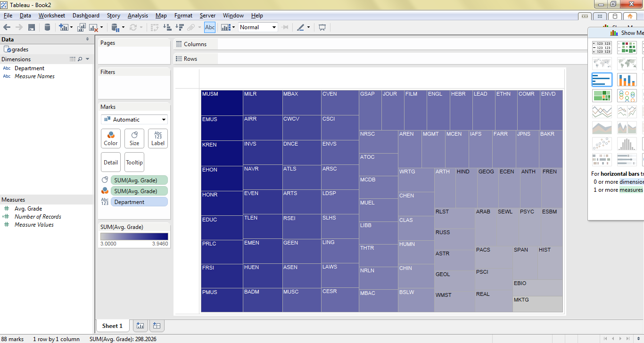Click the Save disk icon in toolbar
This screenshot has height=343, width=644.
click(32, 27)
